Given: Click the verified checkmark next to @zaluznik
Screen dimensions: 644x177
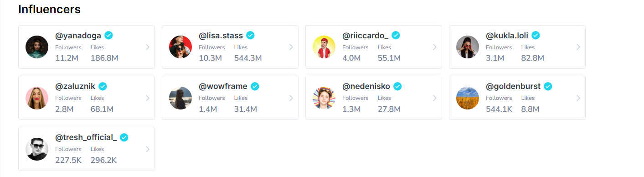Looking at the screenshot, I should (103, 86).
